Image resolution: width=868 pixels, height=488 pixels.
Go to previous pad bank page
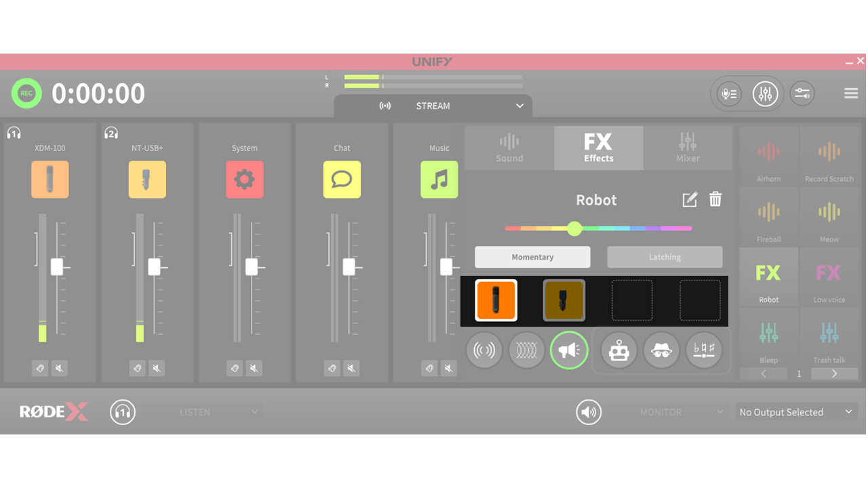click(764, 373)
